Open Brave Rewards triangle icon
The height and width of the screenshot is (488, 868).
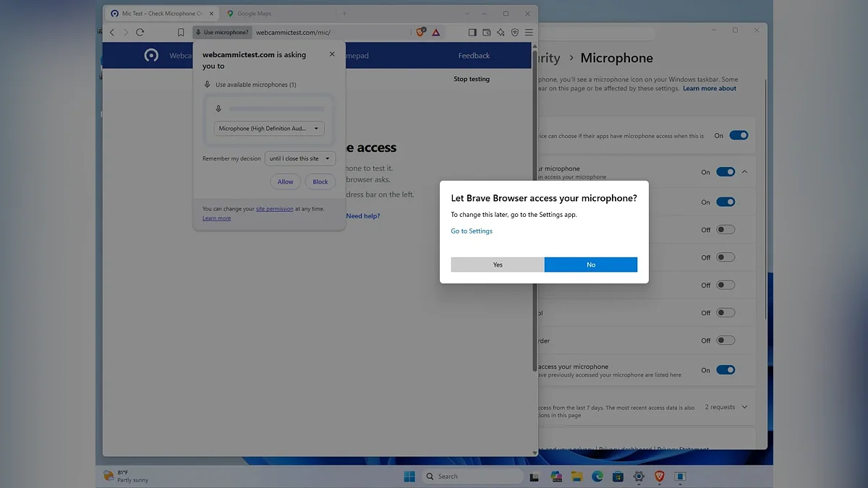436,33
